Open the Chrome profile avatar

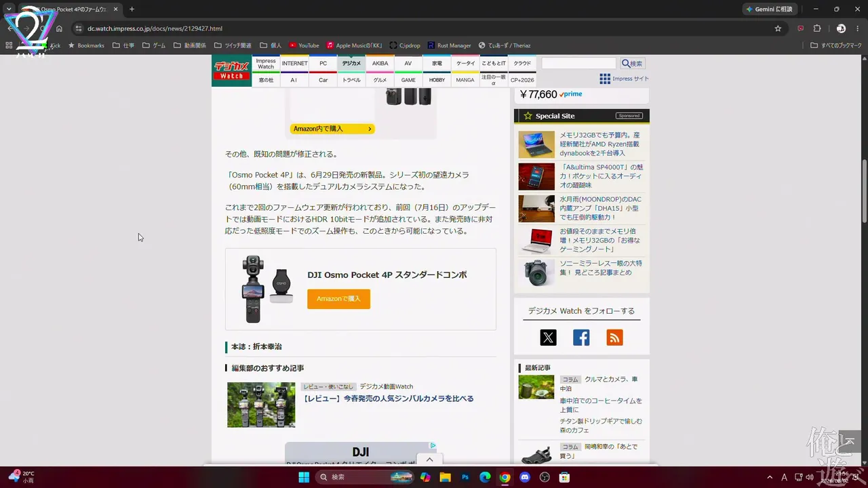click(x=841, y=28)
